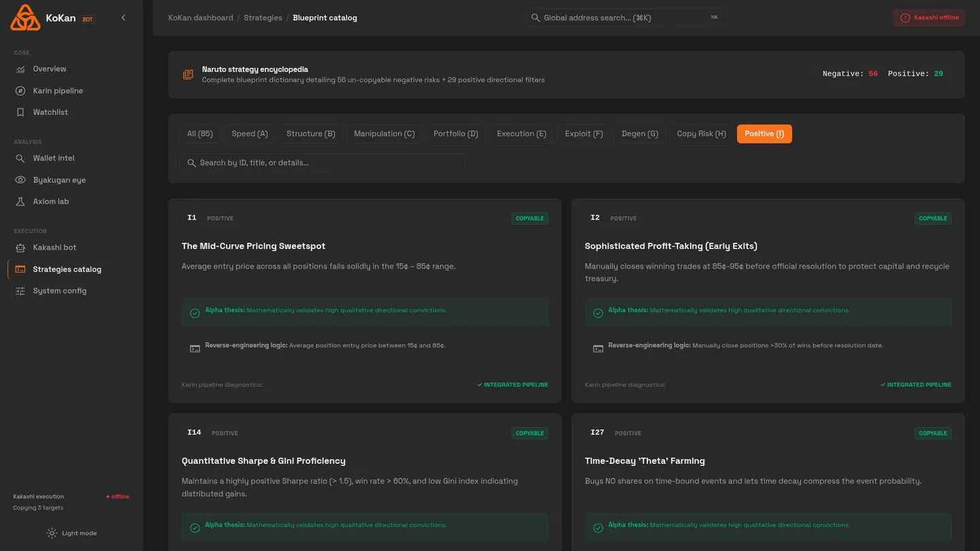Click the Alpha thesis check icon in card I2
Screen dimensions: 980x551
598,313
